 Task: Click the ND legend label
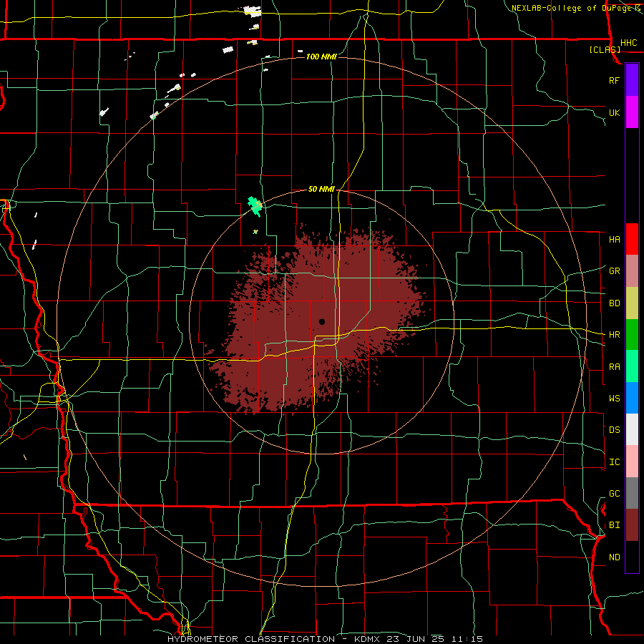tap(614, 557)
